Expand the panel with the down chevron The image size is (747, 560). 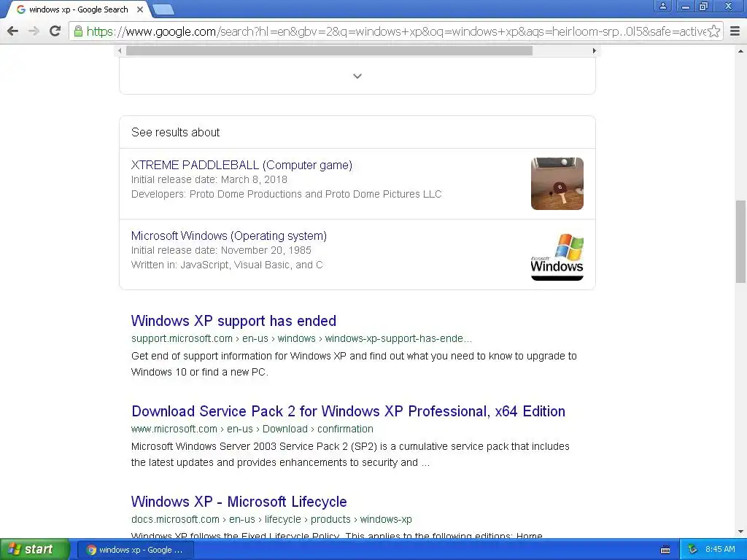pyautogui.click(x=357, y=76)
